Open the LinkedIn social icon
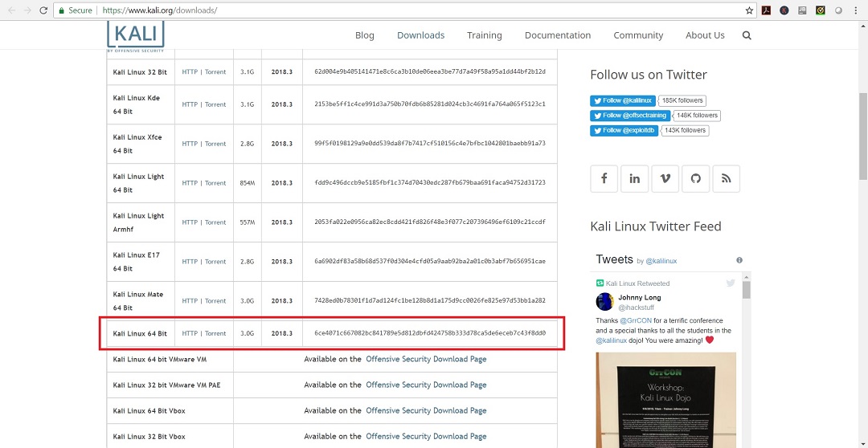Viewport: 868px width, 448px height. tap(634, 178)
